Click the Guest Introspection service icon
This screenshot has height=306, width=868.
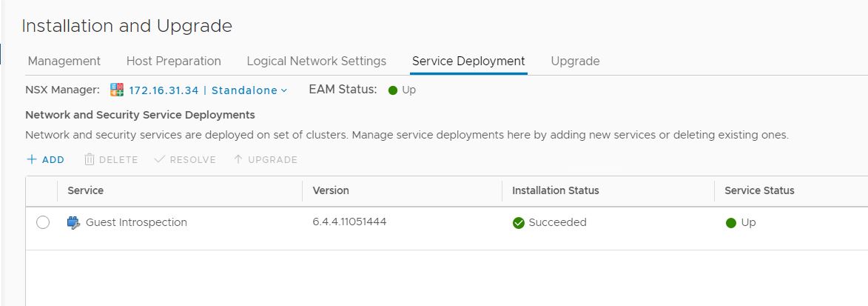click(x=73, y=222)
